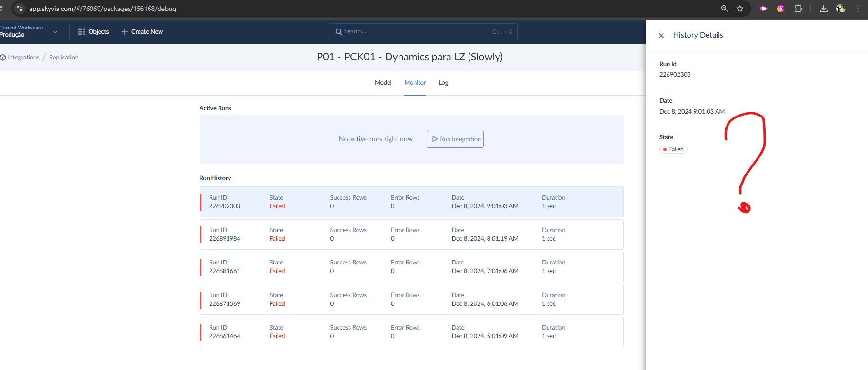The width and height of the screenshot is (868, 370).
Task: Click date Dec 8, 2024, 5:01:09 AM
Action: (485, 336)
